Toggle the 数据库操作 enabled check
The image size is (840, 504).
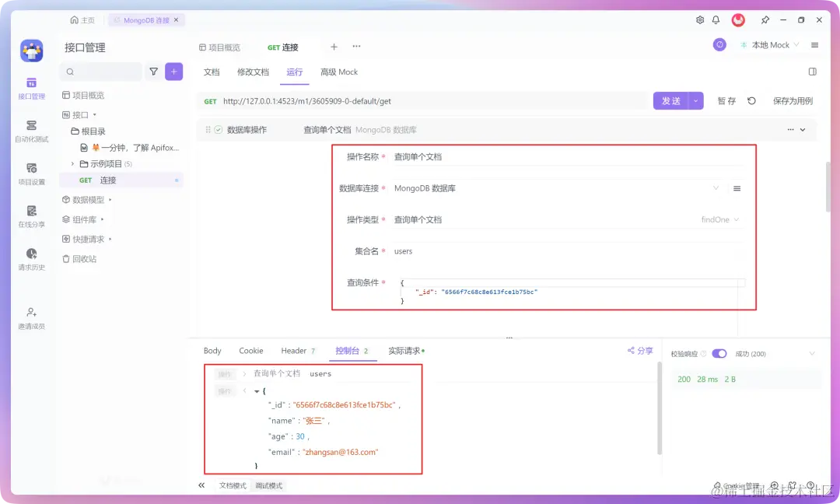point(219,130)
